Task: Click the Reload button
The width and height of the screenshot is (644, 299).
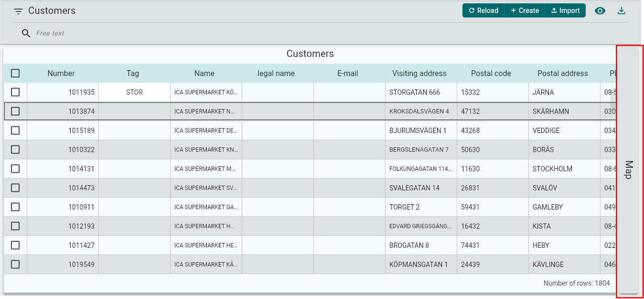Action: [x=483, y=11]
